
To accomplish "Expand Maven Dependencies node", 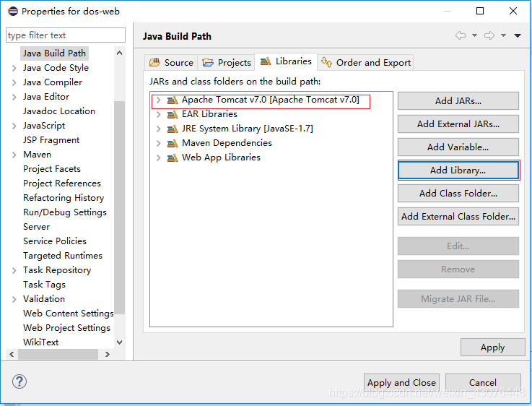I will (158, 143).
